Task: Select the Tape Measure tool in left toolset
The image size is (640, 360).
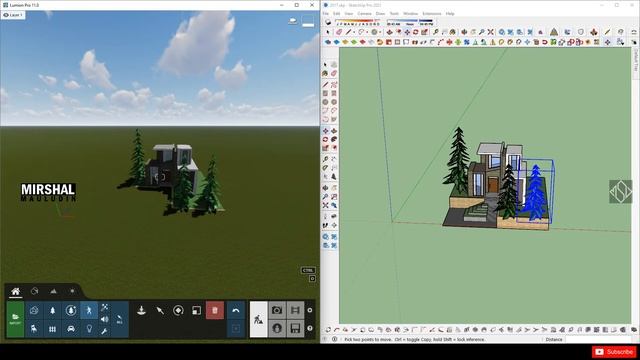Action: pos(325,159)
